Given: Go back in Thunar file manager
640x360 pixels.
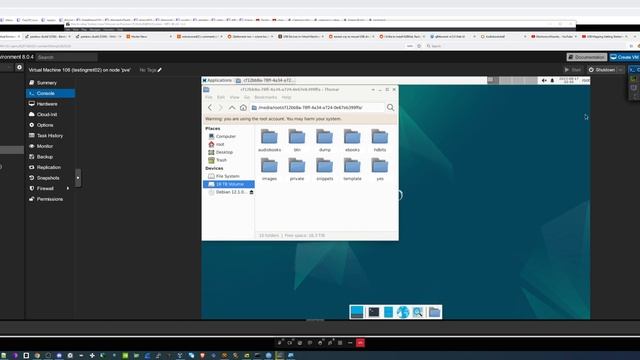Looking at the screenshot, I should [x=210, y=108].
